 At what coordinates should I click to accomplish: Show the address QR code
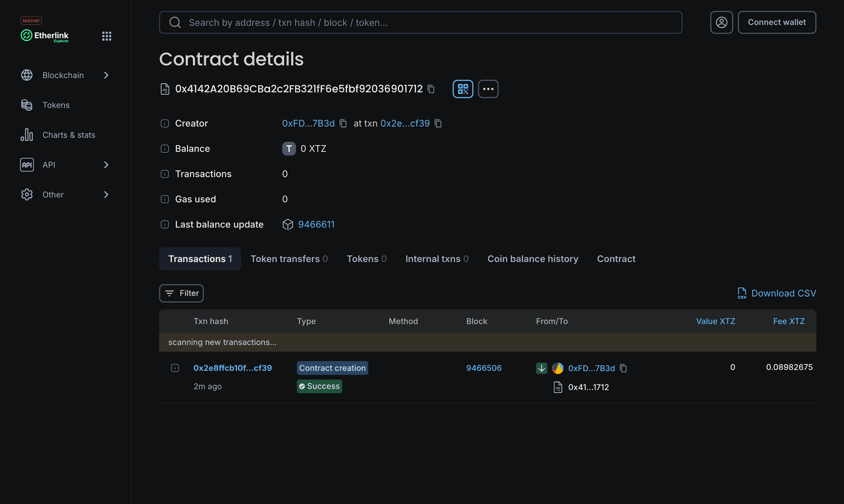pyautogui.click(x=463, y=89)
